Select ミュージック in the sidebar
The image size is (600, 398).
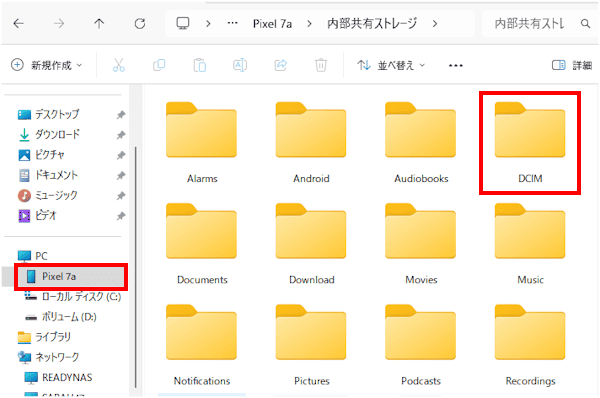click(x=56, y=196)
